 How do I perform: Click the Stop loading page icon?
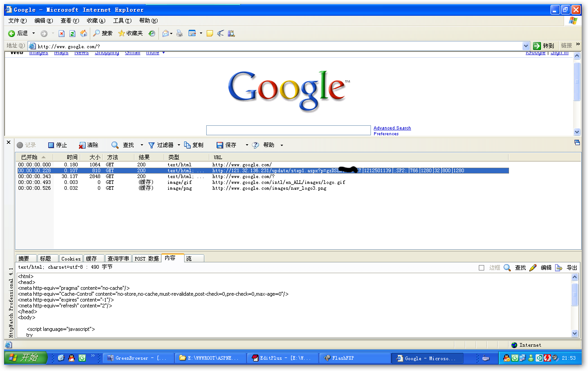pos(61,33)
